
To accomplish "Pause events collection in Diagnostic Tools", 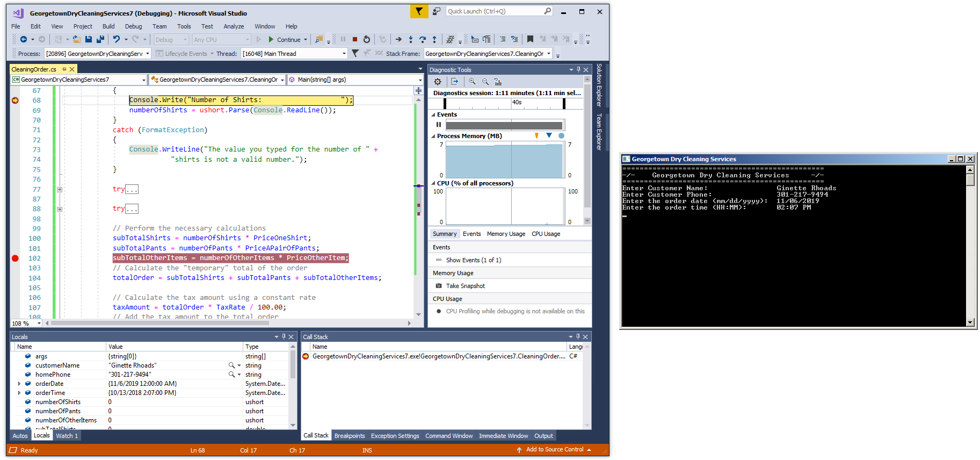I will click(439, 125).
